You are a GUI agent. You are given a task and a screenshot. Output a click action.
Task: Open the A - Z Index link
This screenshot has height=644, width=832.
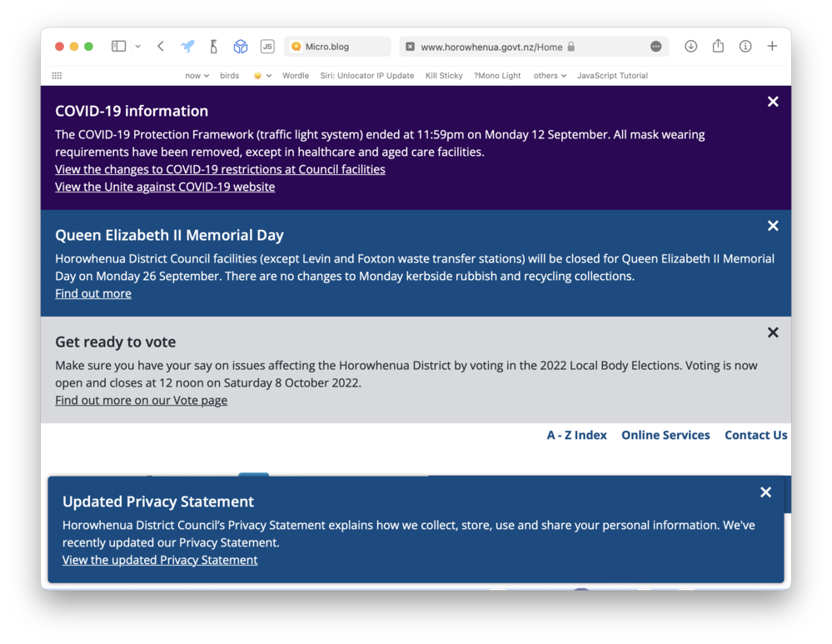click(576, 434)
